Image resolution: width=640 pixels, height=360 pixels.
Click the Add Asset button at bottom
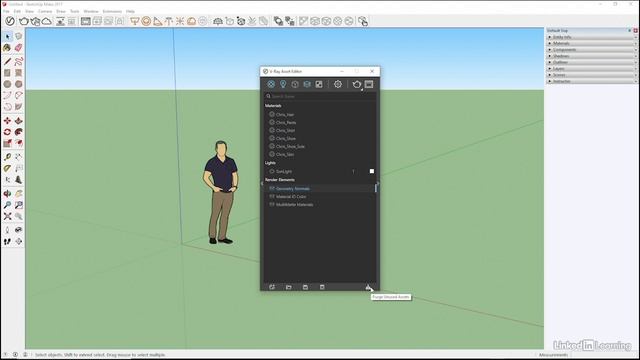click(272, 287)
